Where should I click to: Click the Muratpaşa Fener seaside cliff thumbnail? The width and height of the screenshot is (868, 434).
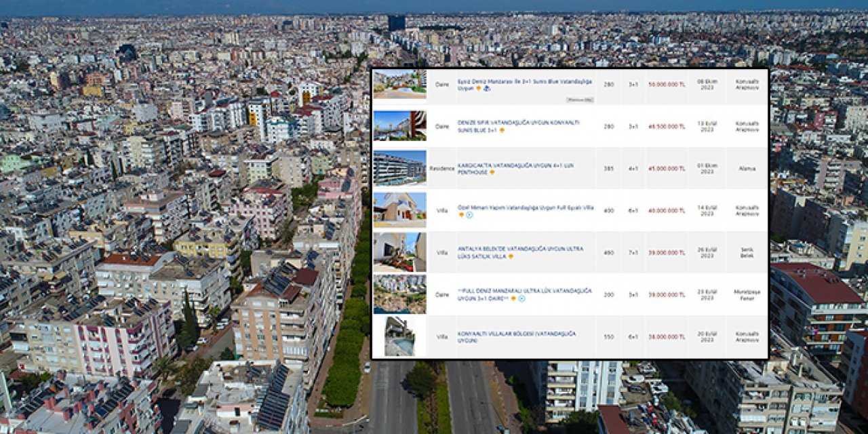(x=399, y=294)
